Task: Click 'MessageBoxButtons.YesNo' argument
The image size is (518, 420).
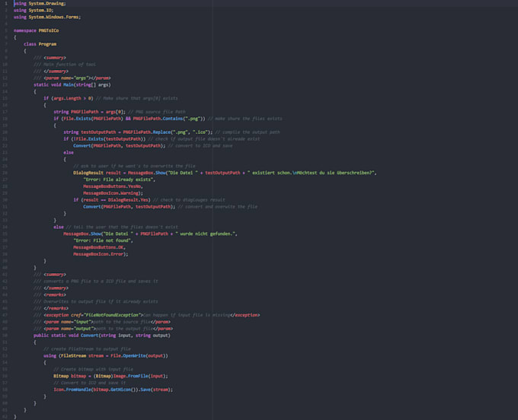Action: coord(112,186)
